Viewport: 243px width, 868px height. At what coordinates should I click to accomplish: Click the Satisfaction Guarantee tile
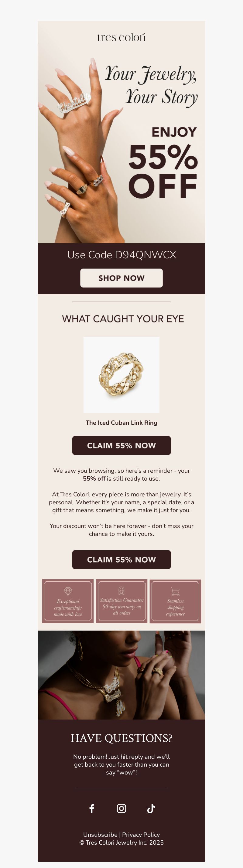point(121,601)
